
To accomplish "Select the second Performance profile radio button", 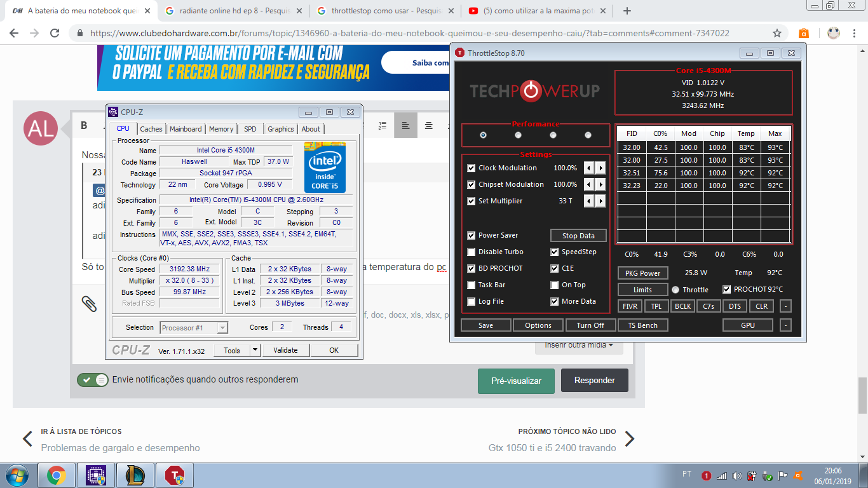I will click(518, 135).
